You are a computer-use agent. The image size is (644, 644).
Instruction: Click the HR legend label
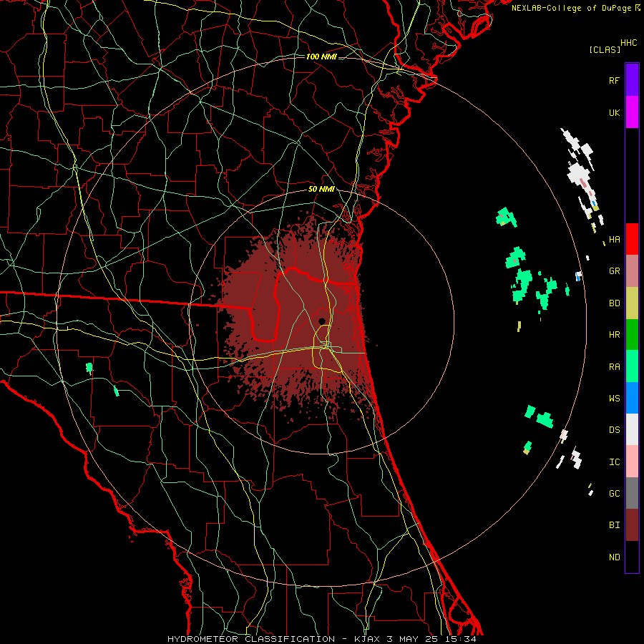(x=614, y=335)
